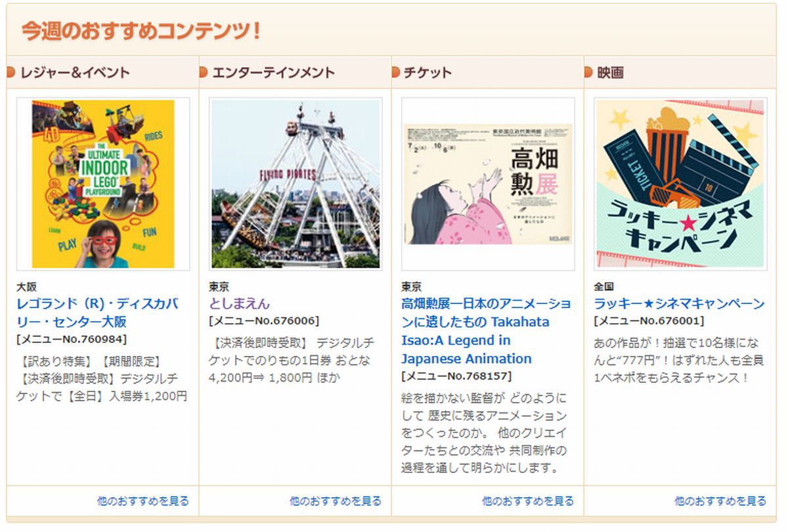The image size is (788, 532).
Task: Click the 高畑勲展 poster thumbnail
Action: pyautogui.click(x=488, y=184)
